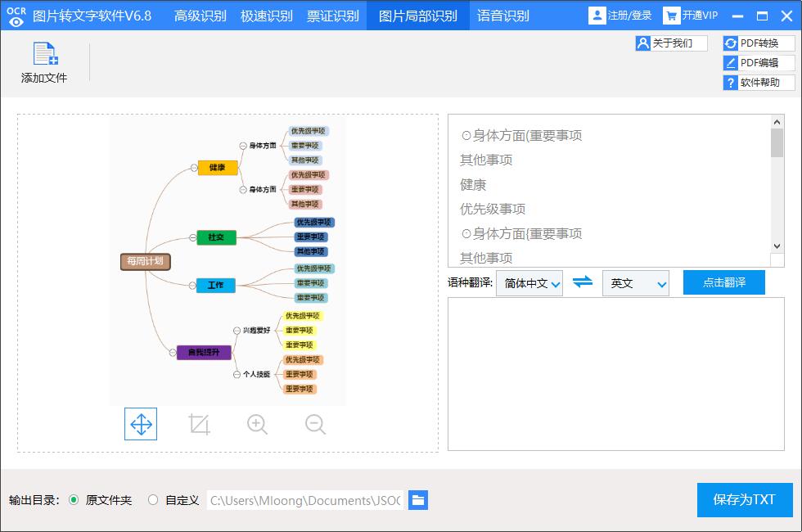Click the first 身体方面(重要事项 result line

point(521,136)
